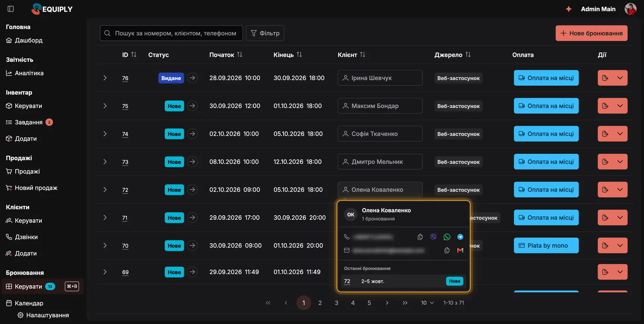Expand row of booking 74
The image size is (644, 324).
[x=105, y=134]
